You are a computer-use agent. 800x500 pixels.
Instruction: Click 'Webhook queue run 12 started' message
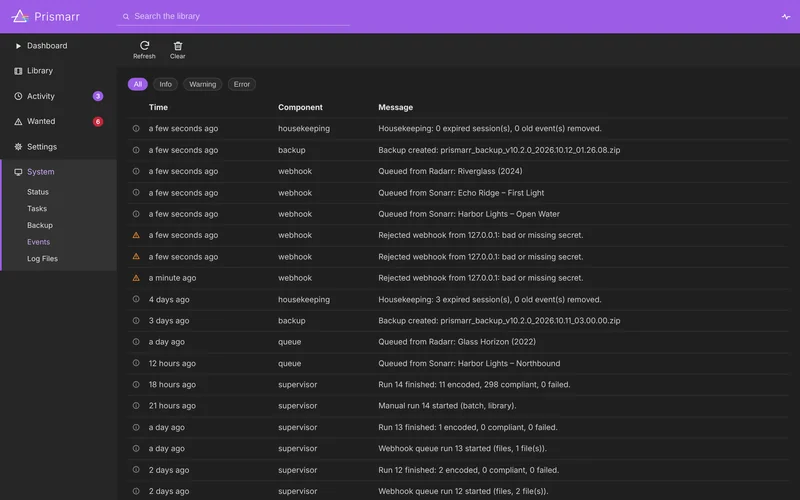463,491
